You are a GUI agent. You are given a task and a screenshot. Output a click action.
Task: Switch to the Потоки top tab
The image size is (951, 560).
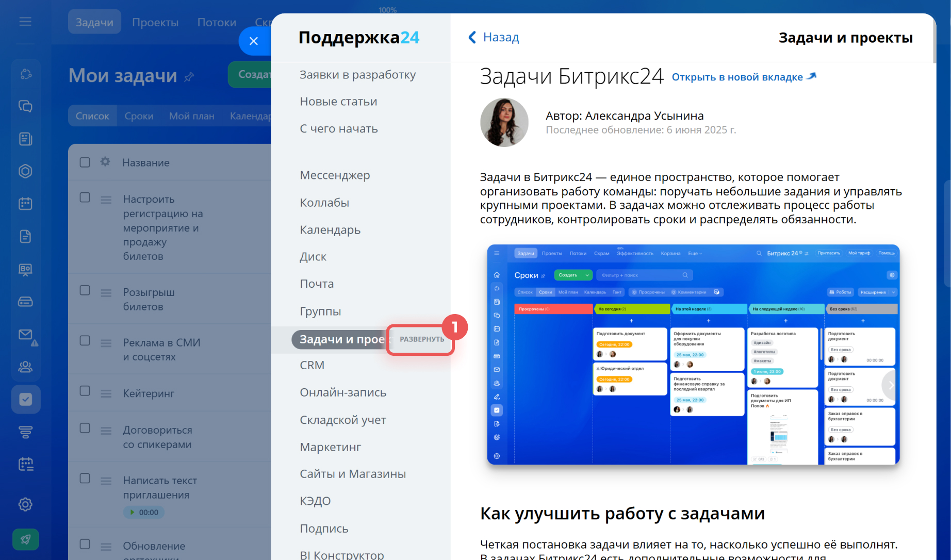click(217, 22)
